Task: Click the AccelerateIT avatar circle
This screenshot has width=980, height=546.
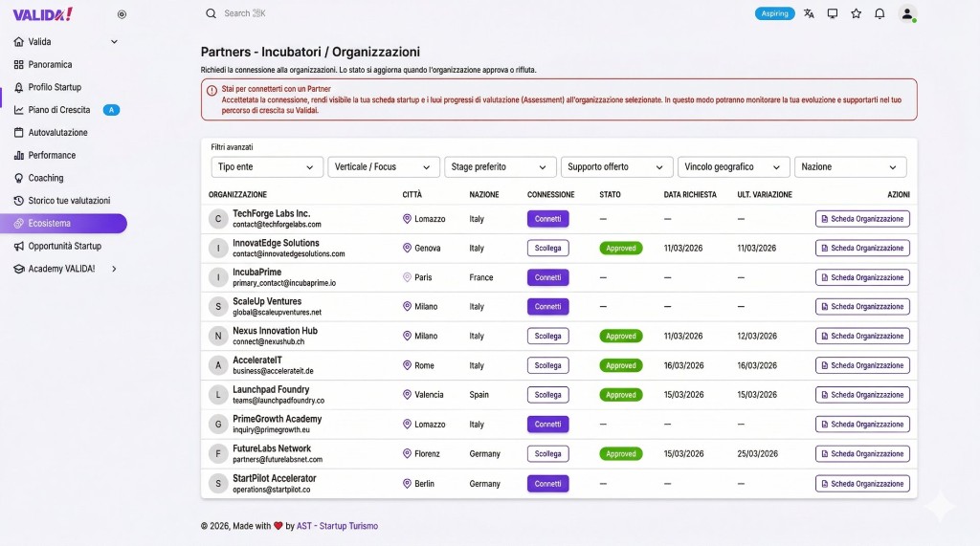Action: [218, 365]
